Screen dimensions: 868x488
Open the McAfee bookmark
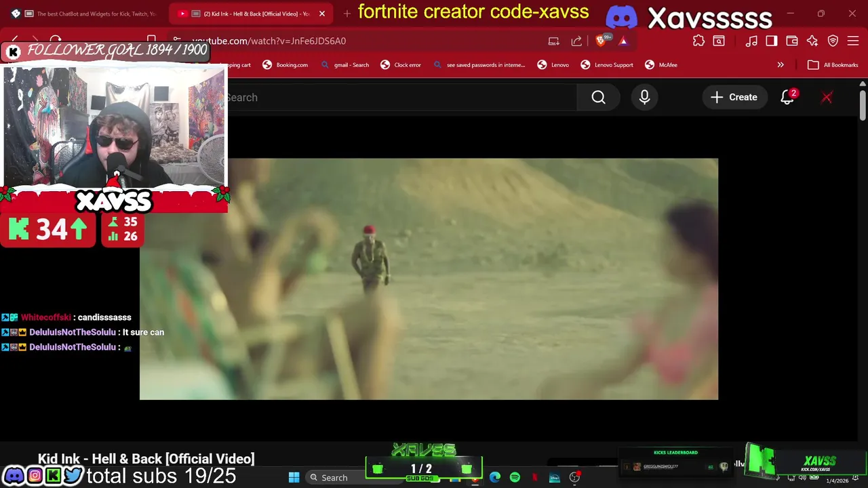pos(660,65)
